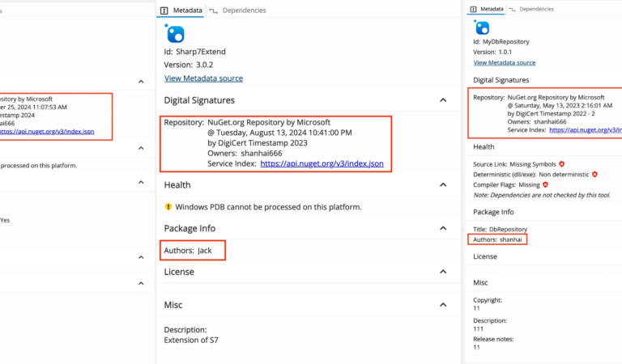Viewport: 622px width, 364px height.
Task: Open Service Index link in MyDbRepository signature
Action: pos(586,130)
